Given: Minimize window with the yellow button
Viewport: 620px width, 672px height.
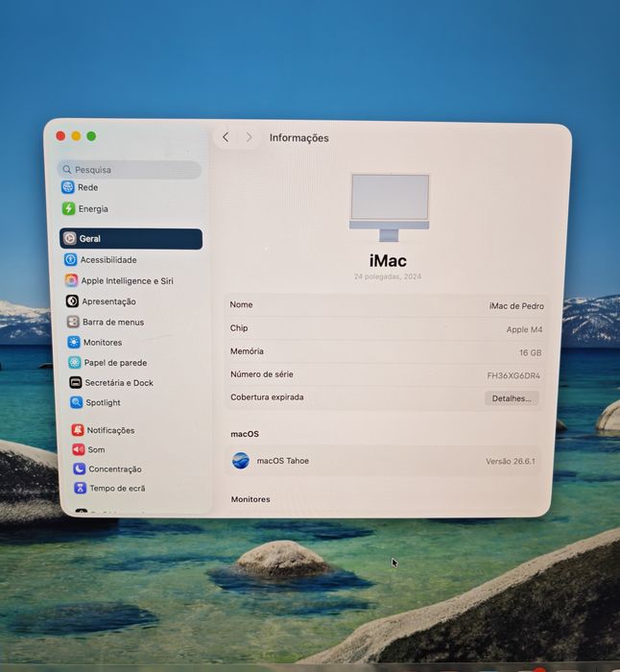Looking at the screenshot, I should click(76, 136).
